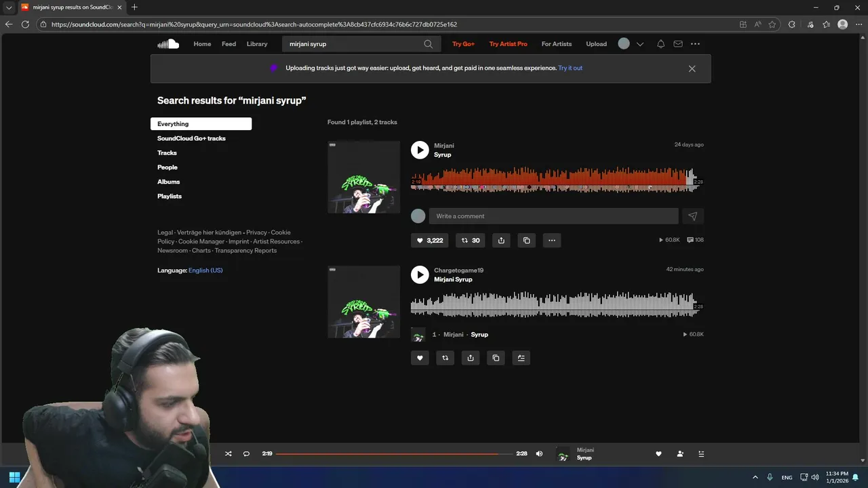Filter results by Tracks
Image resolution: width=868 pixels, height=488 pixels.
click(167, 153)
